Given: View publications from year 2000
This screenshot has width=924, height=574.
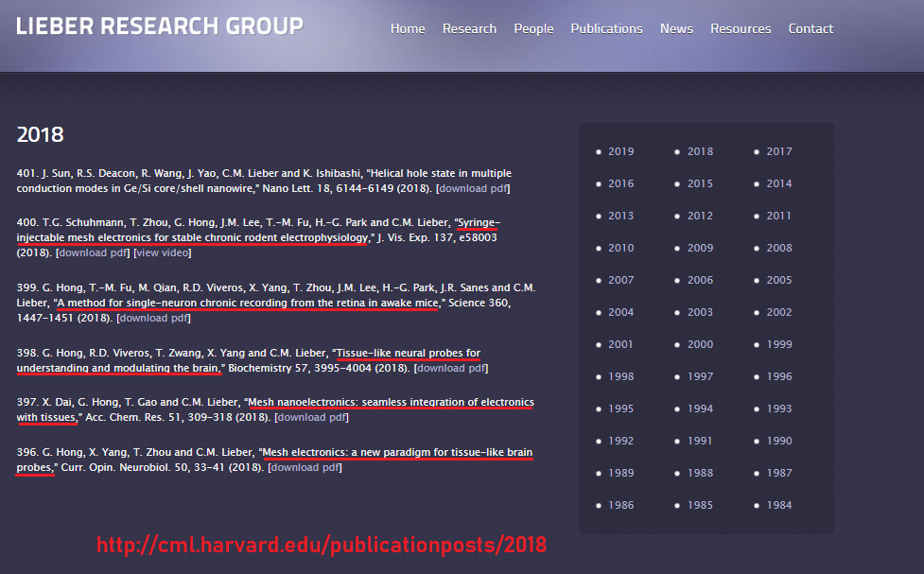Looking at the screenshot, I should (x=700, y=344).
